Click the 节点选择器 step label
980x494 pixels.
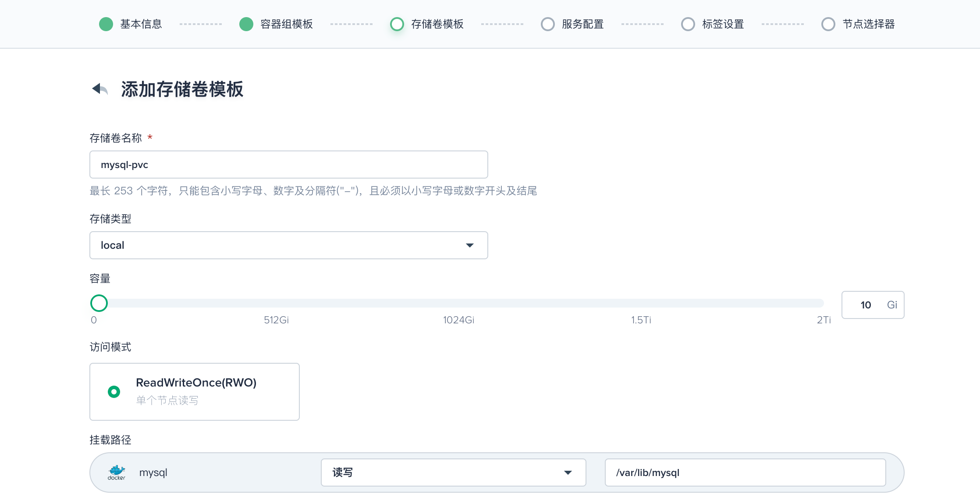click(869, 24)
